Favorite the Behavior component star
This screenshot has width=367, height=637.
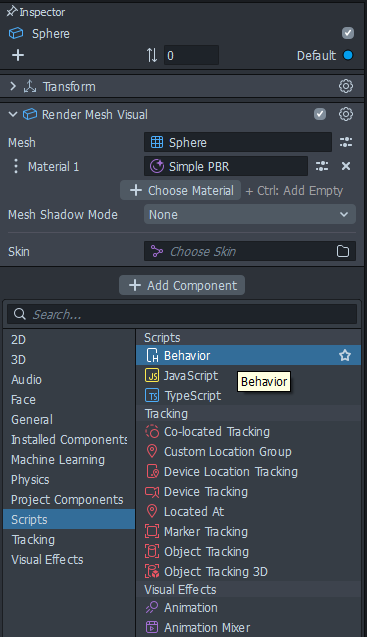pos(345,355)
